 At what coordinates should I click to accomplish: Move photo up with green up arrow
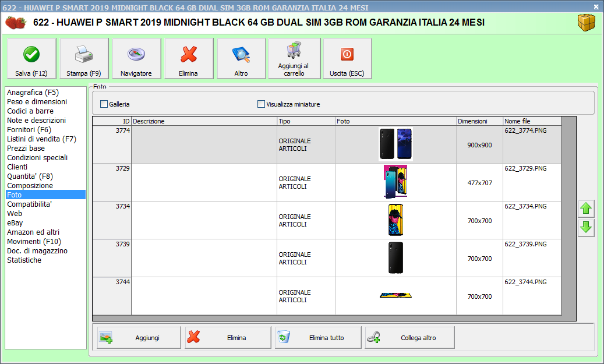click(x=586, y=208)
